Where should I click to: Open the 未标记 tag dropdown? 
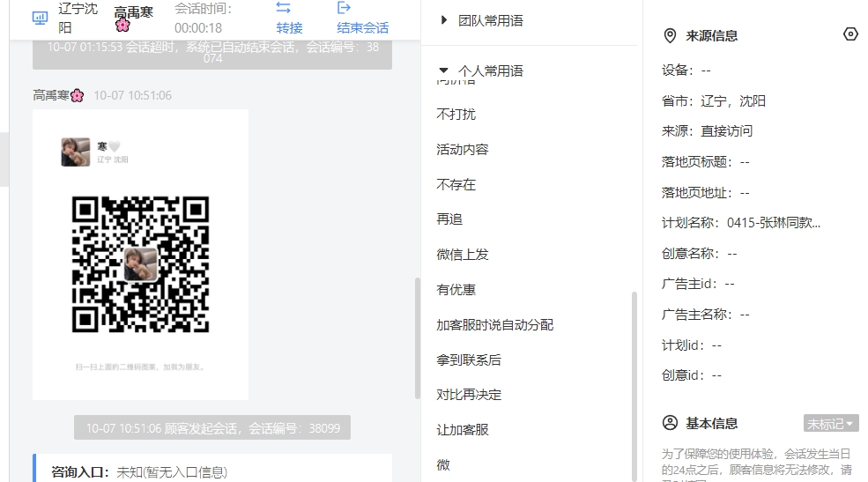(831, 424)
